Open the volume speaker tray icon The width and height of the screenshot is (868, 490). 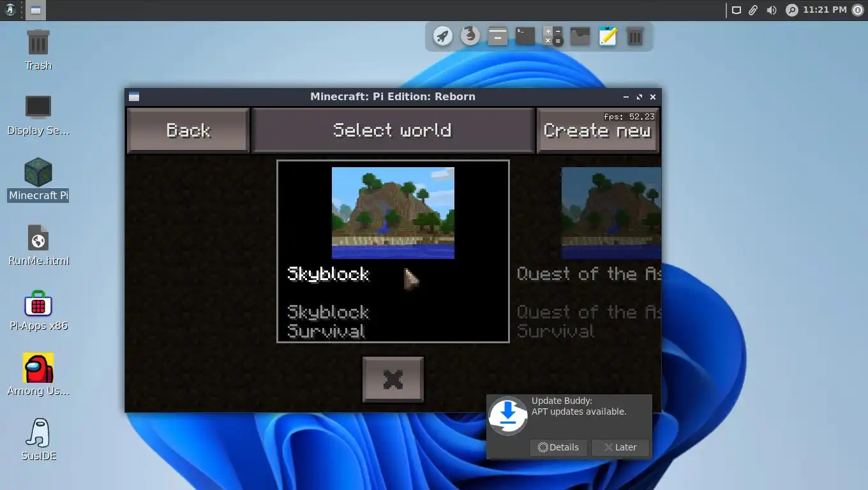point(772,10)
